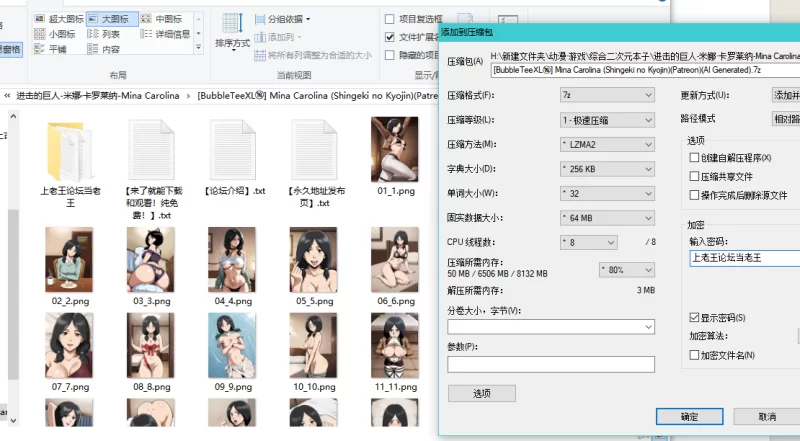Screen dimensions: 800x441
Task: Toggle the 隐藏的项目 checkbox
Action: [x=390, y=55]
